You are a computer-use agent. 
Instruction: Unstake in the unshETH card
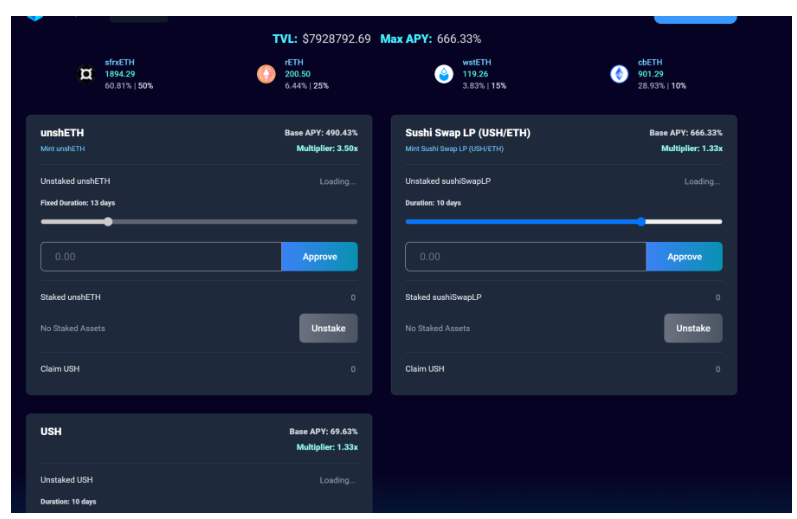[x=328, y=328]
